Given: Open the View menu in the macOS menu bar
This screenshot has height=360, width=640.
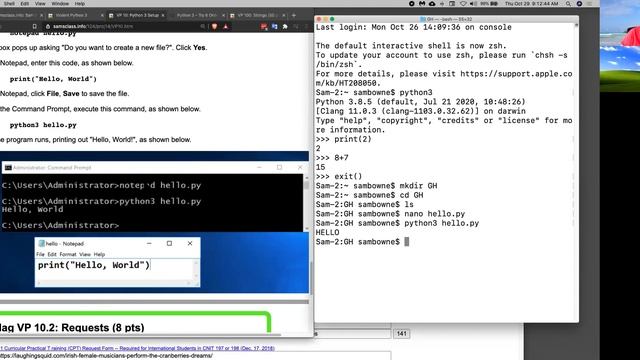Looking at the screenshot, I should point(40,3).
